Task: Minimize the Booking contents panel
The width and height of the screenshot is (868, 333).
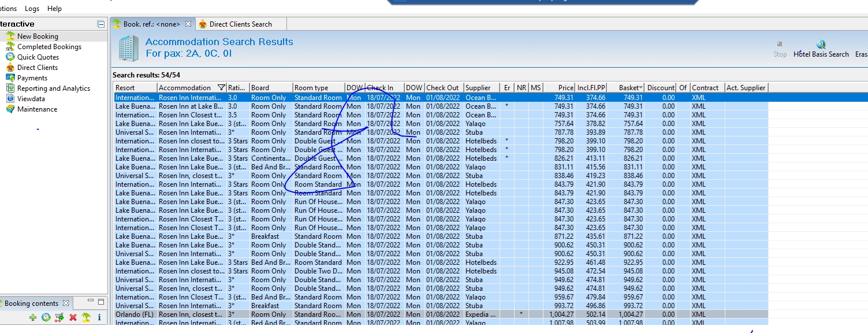Action: point(91,302)
